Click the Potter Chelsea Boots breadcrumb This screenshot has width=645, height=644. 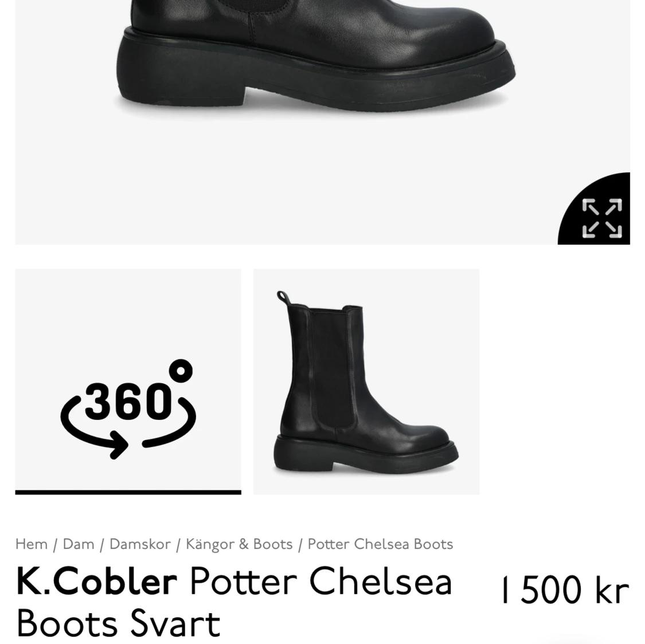[380, 544]
